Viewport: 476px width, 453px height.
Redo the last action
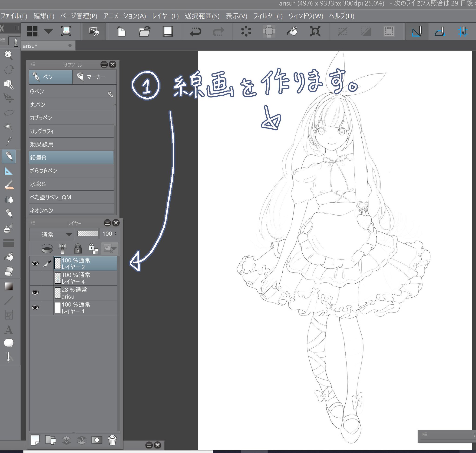(218, 31)
